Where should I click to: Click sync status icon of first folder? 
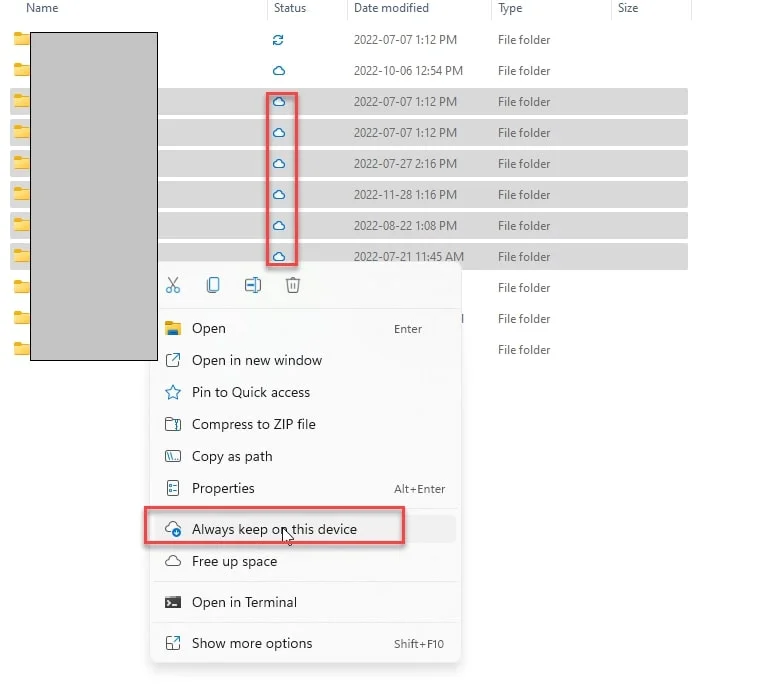[x=278, y=40]
